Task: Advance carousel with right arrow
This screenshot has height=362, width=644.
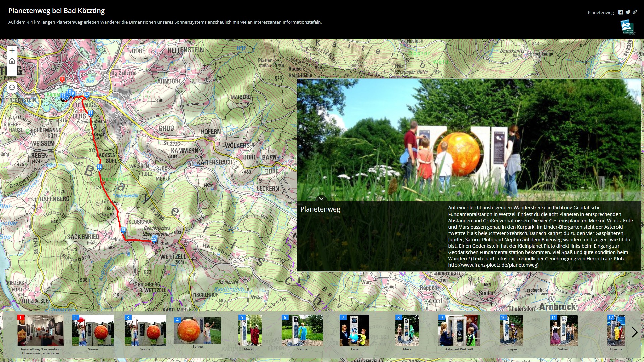Action: (x=634, y=332)
